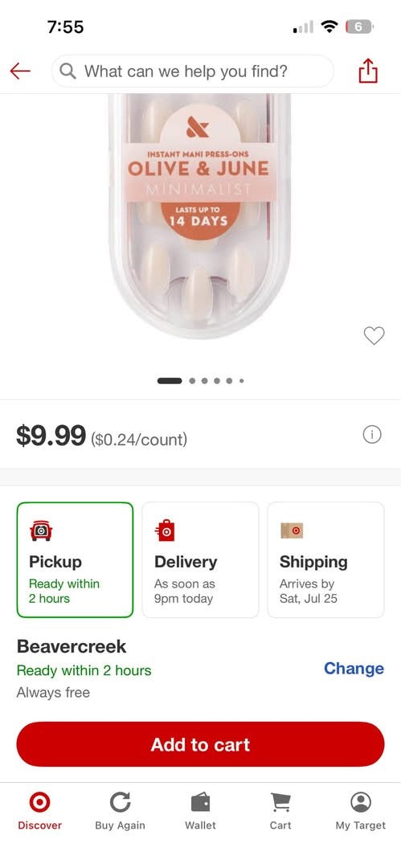The width and height of the screenshot is (401, 868).
Task: Open the Cart tab
Action: click(x=280, y=811)
